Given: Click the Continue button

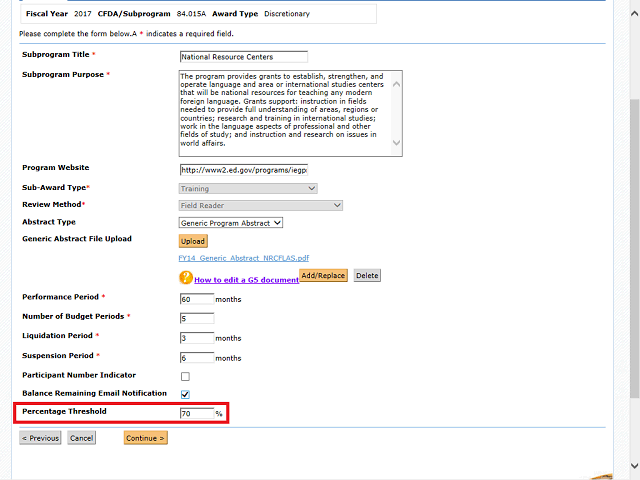Looking at the screenshot, I should coord(145,438).
